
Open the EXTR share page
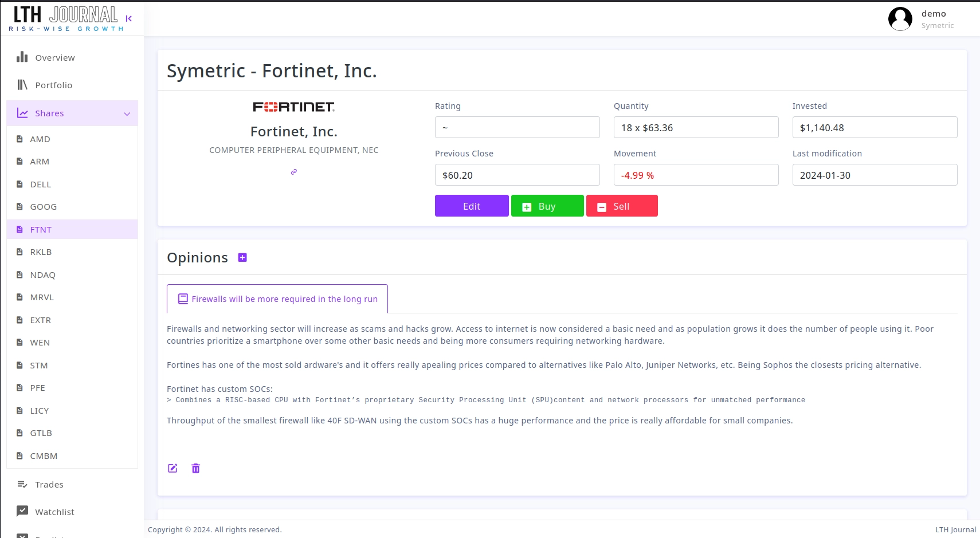click(x=72, y=320)
